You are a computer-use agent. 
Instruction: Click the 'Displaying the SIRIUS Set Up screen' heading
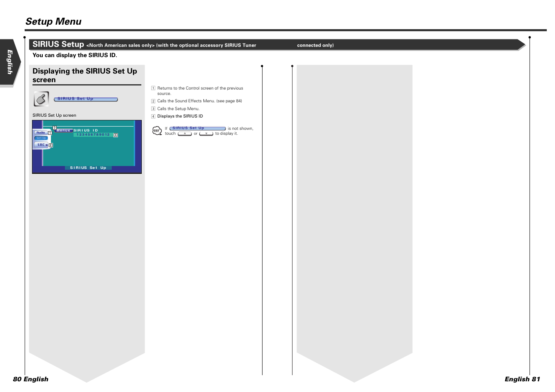(85, 75)
